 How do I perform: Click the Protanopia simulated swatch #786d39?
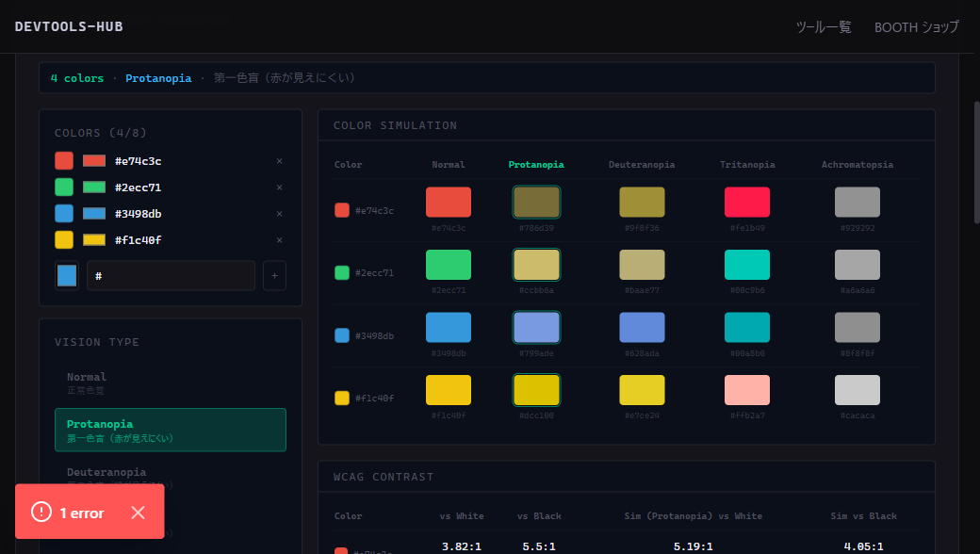coord(536,203)
